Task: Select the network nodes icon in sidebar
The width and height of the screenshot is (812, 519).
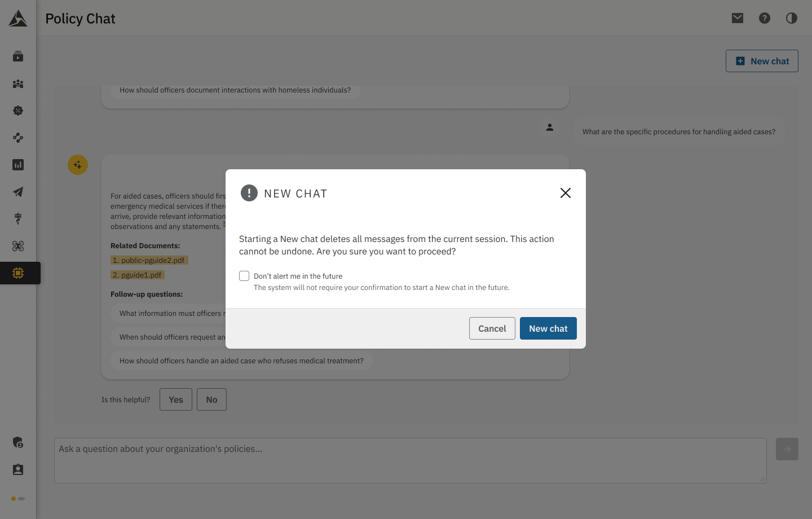Action: 18,138
